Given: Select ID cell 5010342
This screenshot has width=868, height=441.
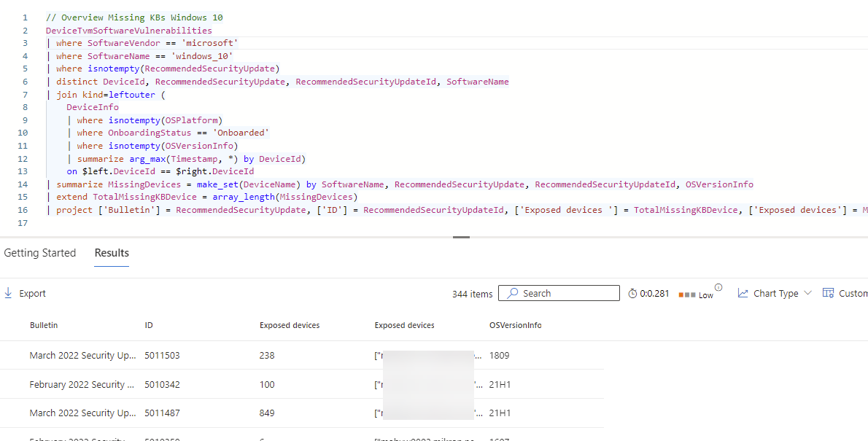Looking at the screenshot, I should (162, 384).
